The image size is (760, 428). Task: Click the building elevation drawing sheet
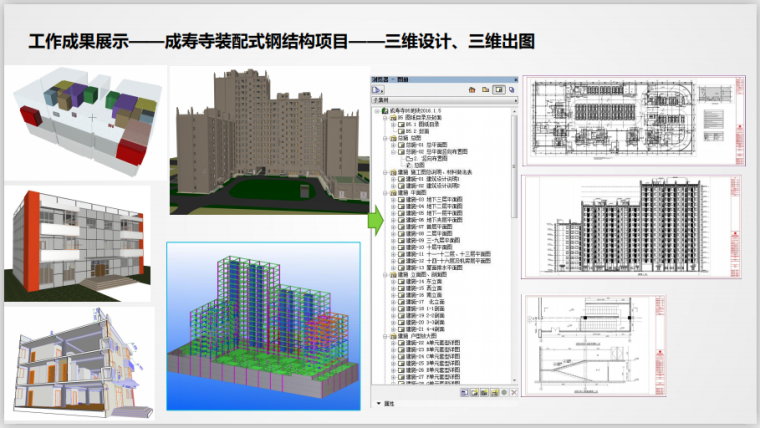[634, 228]
